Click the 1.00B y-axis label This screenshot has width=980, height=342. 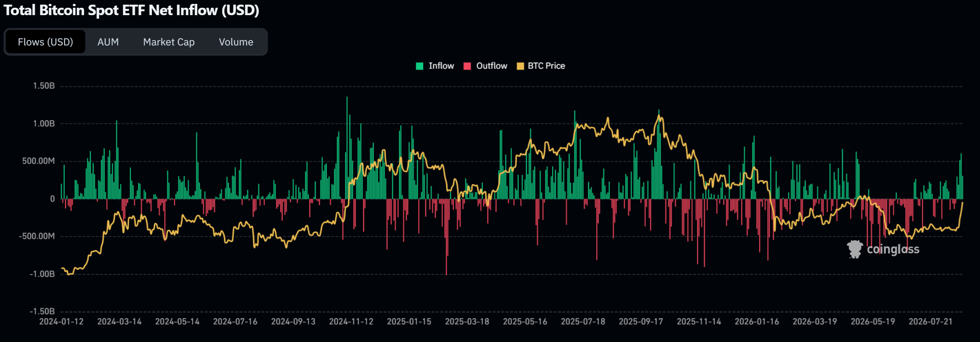[44, 123]
